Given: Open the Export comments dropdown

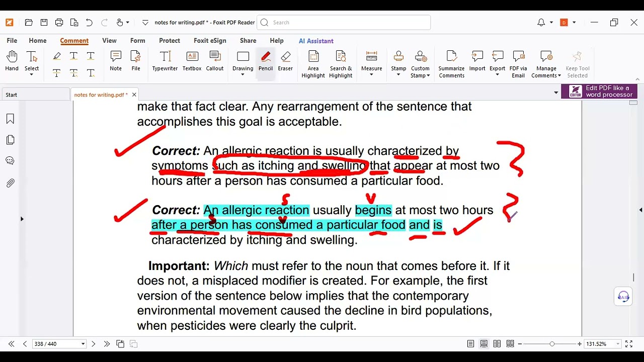Looking at the screenshot, I should [497, 75].
